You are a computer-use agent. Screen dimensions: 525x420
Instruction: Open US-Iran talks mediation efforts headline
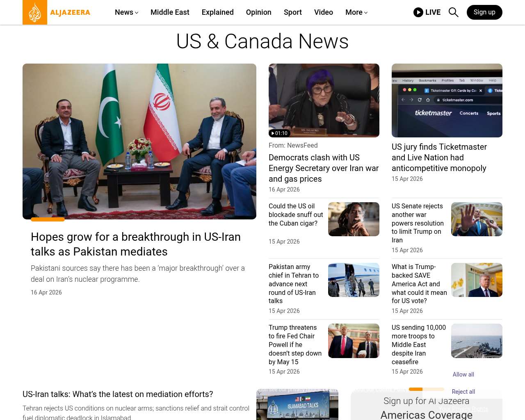pyautogui.click(x=118, y=394)
